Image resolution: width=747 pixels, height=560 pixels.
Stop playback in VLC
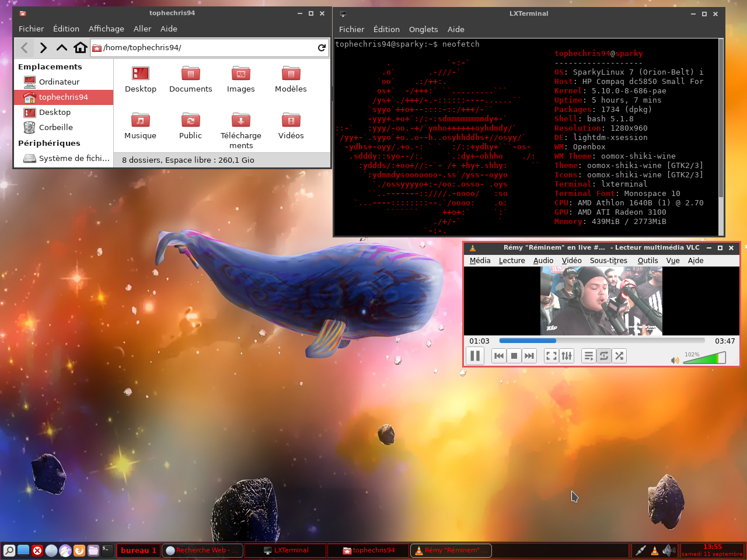[514, 356]
